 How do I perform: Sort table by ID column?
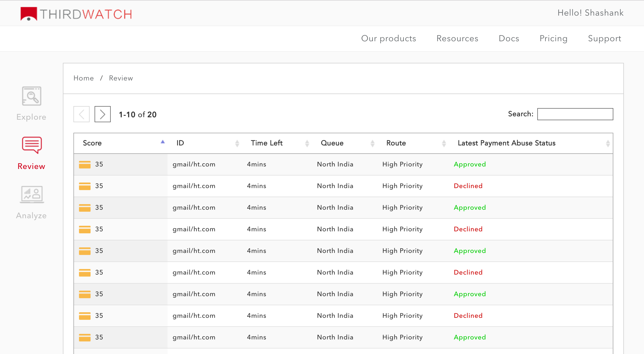click(237, 143)
